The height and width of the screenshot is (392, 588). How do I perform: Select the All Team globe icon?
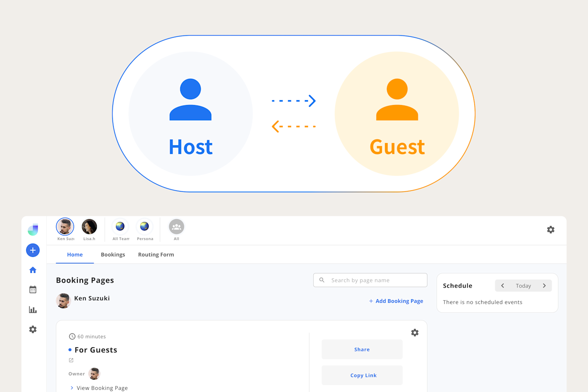click(x=120, y=227)
